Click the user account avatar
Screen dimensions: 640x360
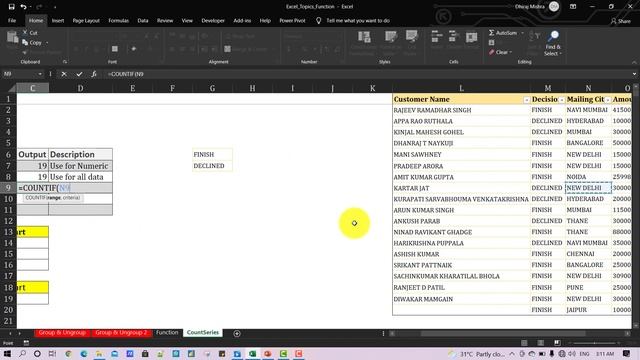click(554, 7)
